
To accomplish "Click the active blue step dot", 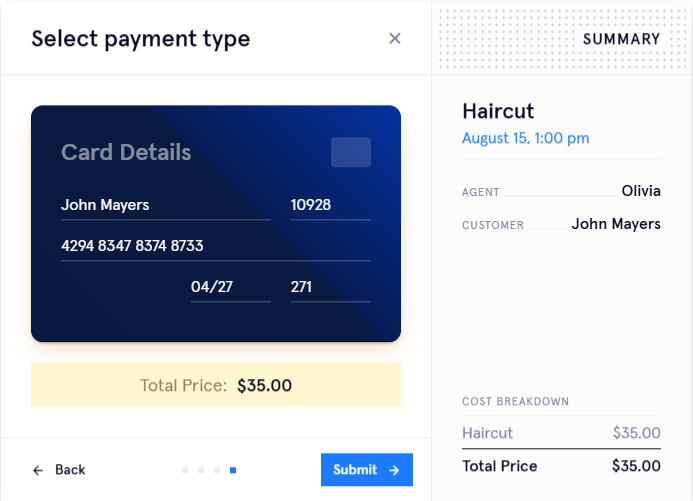I will [x=233, y=470].
